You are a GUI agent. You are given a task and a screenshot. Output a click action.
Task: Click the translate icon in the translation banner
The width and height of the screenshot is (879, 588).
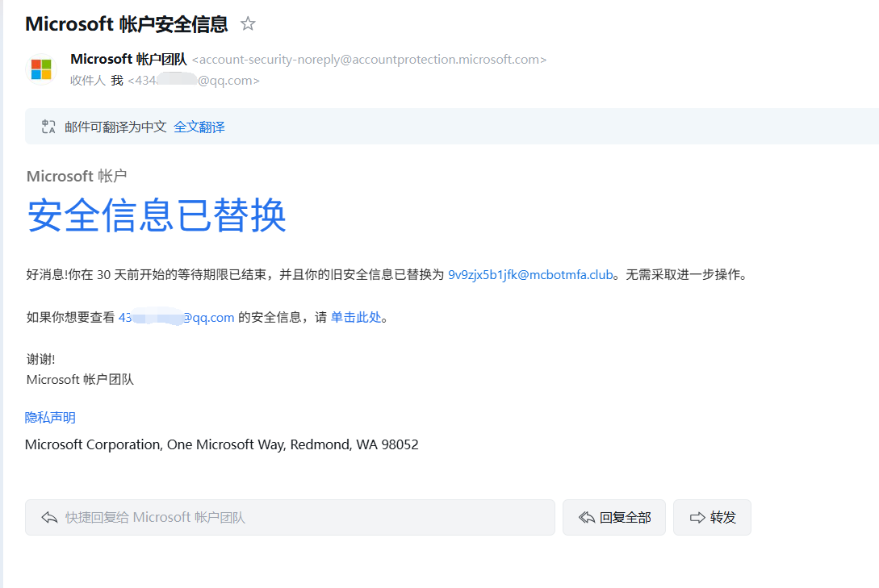coord(48,126)
